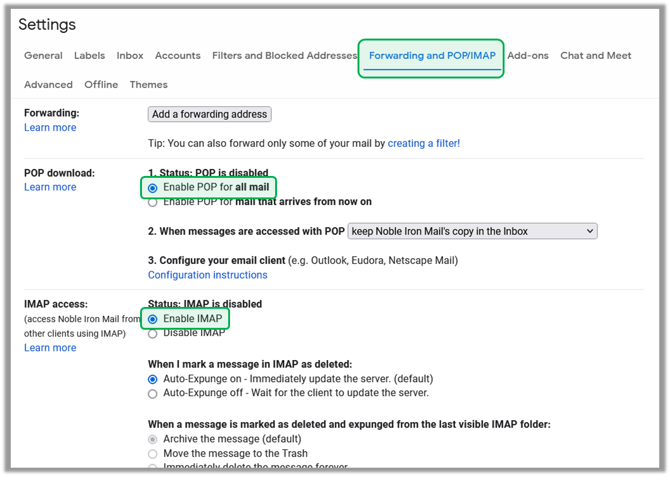The width and height of the screenshot is (670, 493).
Task: Open Filters and Blocked Addresses tab
Action: click(x=284, y=56)
